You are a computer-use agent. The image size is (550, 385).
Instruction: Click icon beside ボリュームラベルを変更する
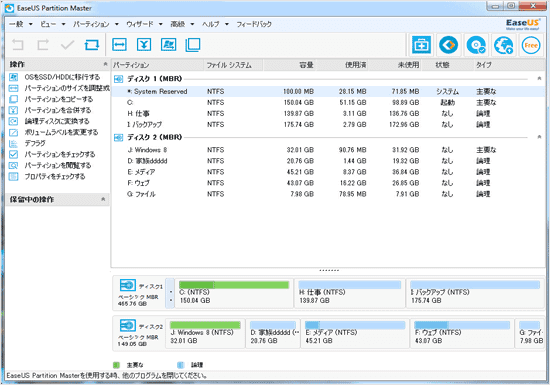[13, 133]
